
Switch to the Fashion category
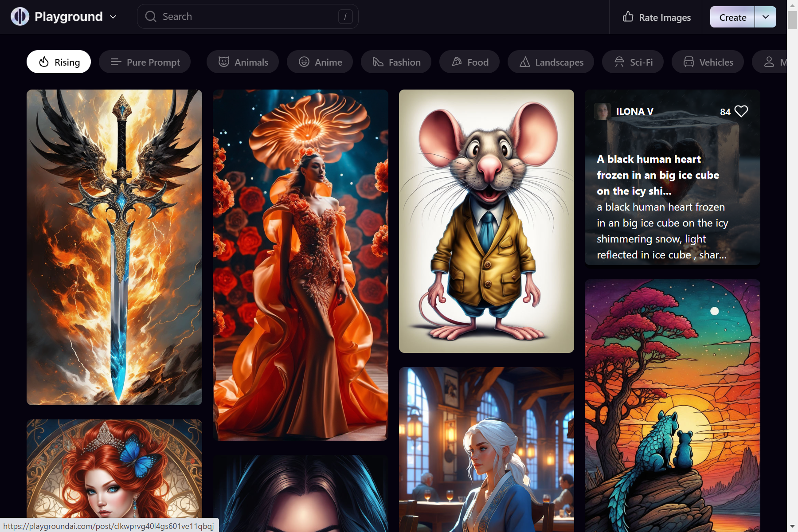pyautogui.click(x=396, y=62)
